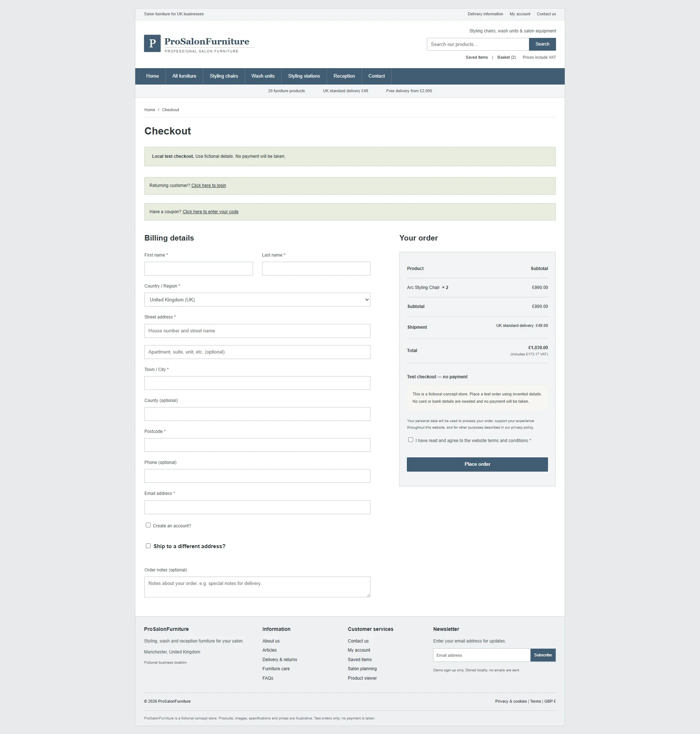This screenshot has height=734, width=700.
Task: Click the First name input field
Action: click(198, 269)
